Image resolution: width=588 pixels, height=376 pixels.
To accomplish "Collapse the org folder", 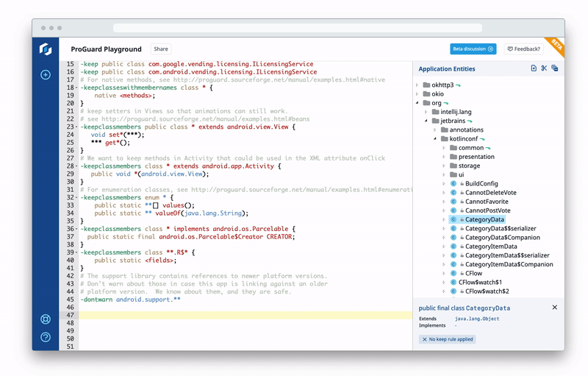I will (x=417, y=103).
